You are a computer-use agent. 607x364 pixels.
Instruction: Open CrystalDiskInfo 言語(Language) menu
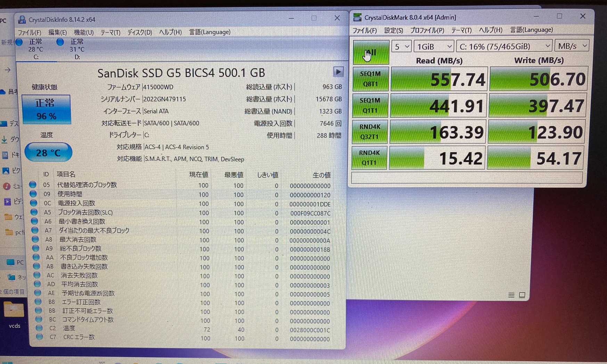(x=210, y=32)
